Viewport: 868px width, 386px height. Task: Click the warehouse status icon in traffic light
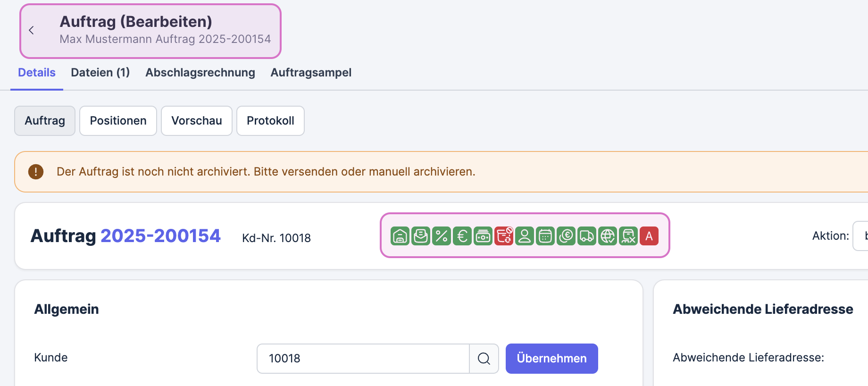pyautogui.click(x=400, y=236)
